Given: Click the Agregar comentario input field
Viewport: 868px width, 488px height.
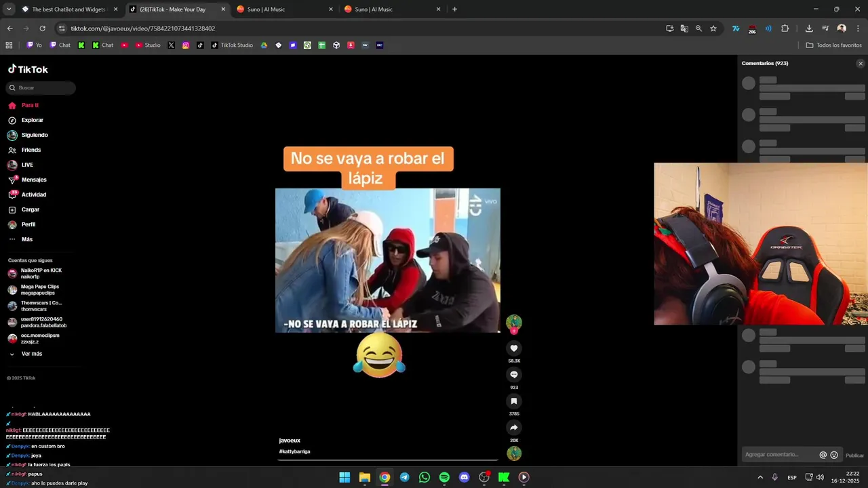Looking at the screenshot, I should point(780,455).
